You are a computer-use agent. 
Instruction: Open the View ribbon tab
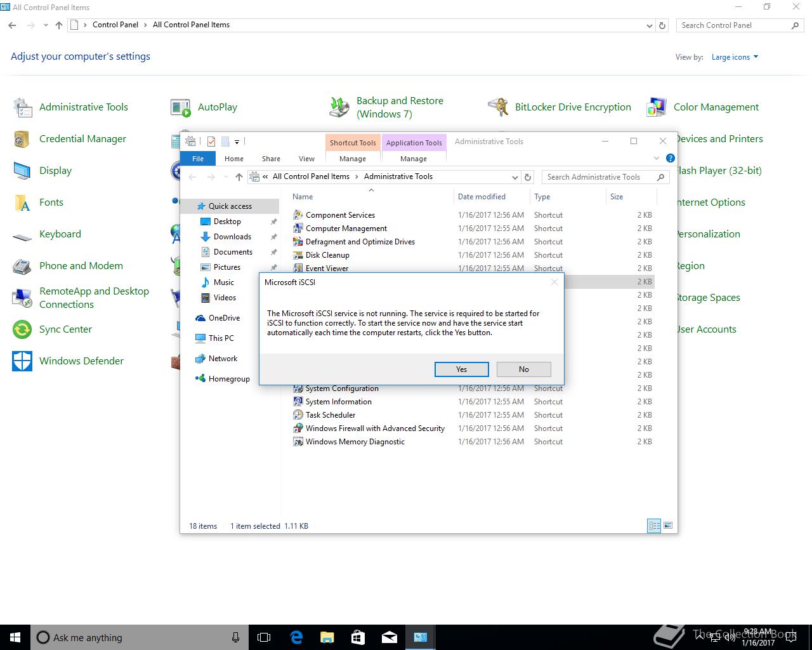pyautogui.click(x=306, y=159)
